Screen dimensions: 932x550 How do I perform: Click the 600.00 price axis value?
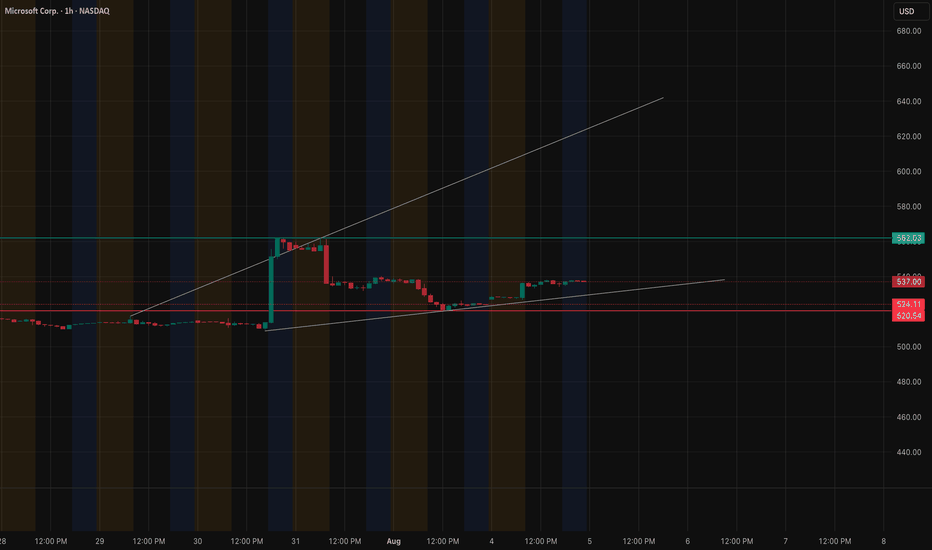click(909, 171)
